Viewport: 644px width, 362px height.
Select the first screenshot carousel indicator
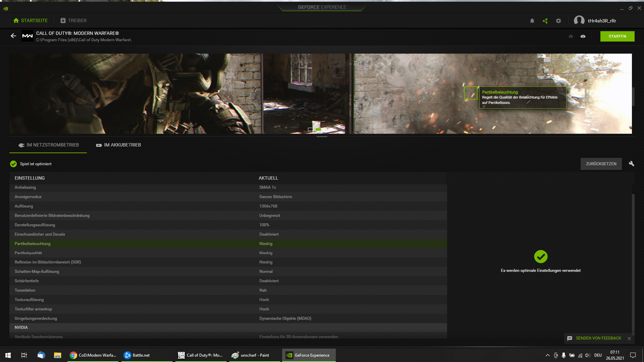tap(311, 129)
